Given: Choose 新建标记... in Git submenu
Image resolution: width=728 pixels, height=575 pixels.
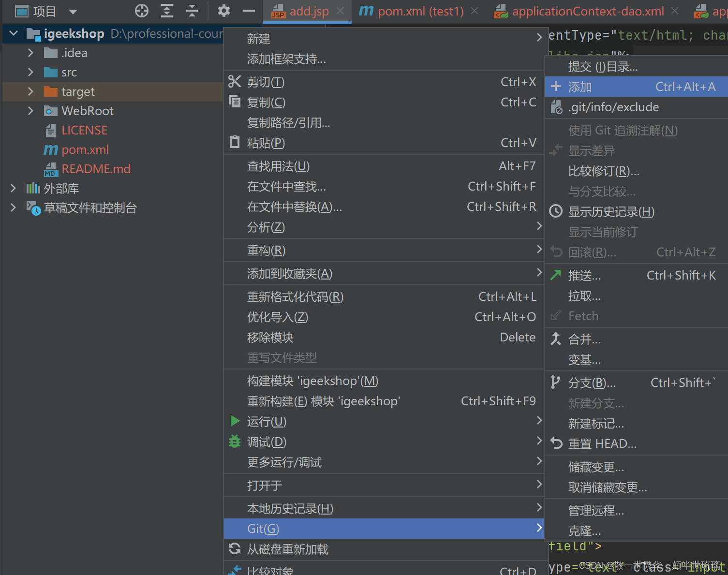Looking at the screenshot, I should 637,423.
